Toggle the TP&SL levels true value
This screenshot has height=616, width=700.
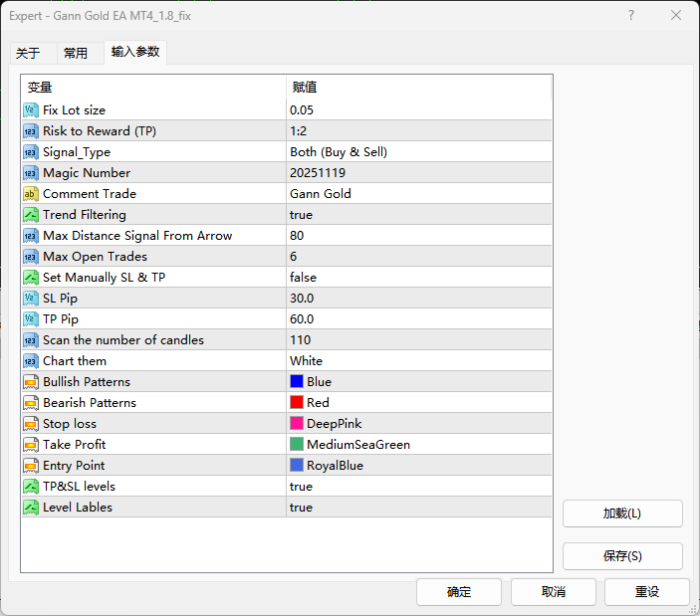302,486
